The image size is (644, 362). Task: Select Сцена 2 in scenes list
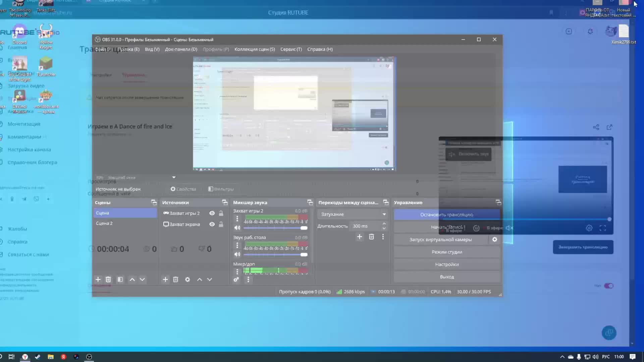coord(125,223)
